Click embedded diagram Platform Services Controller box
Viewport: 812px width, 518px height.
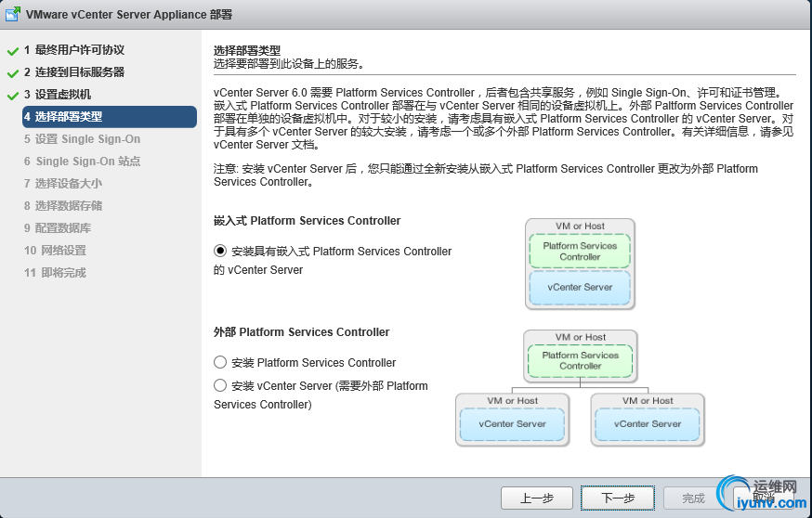click(x=580, y=252)
